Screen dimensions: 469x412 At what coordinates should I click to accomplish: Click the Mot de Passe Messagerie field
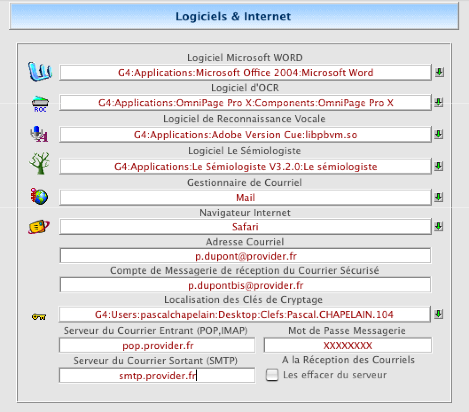click(348, 345)
